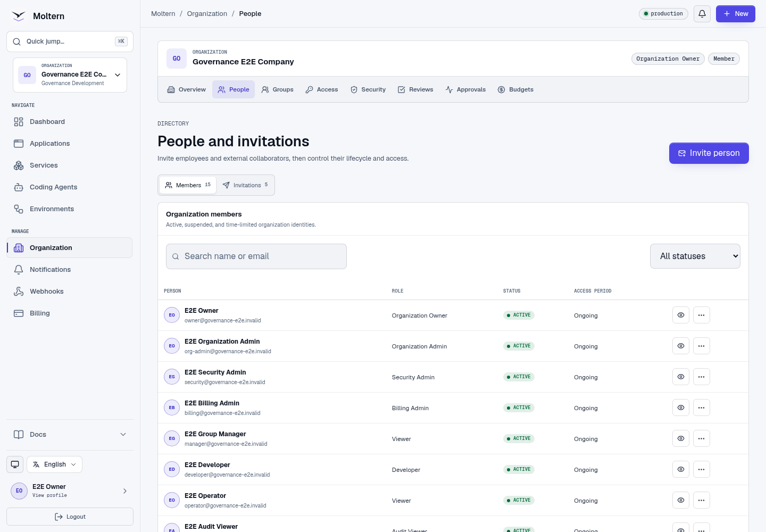View E2E Billing Admin with eye icon
This screenshot has width=766, height=532.
(681, 408)
